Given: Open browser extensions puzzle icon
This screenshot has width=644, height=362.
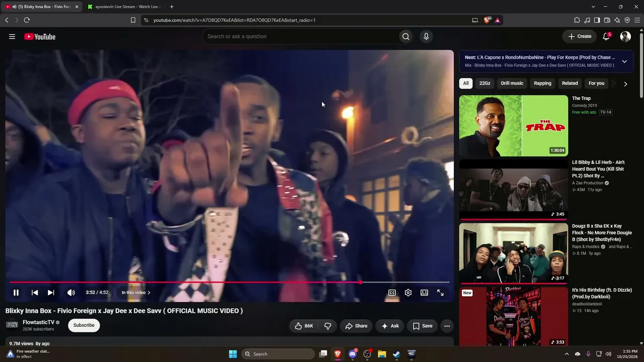Looking at the screenshot, I should 577,20.
